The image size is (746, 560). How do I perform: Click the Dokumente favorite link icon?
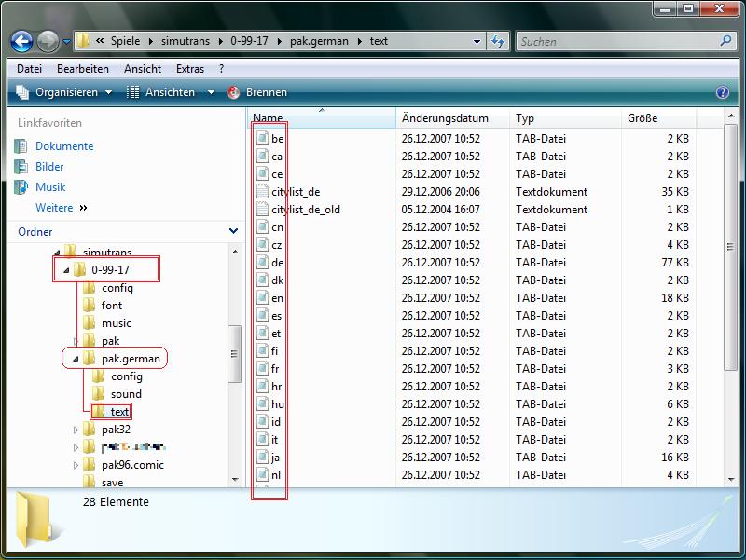pos(22,146)
